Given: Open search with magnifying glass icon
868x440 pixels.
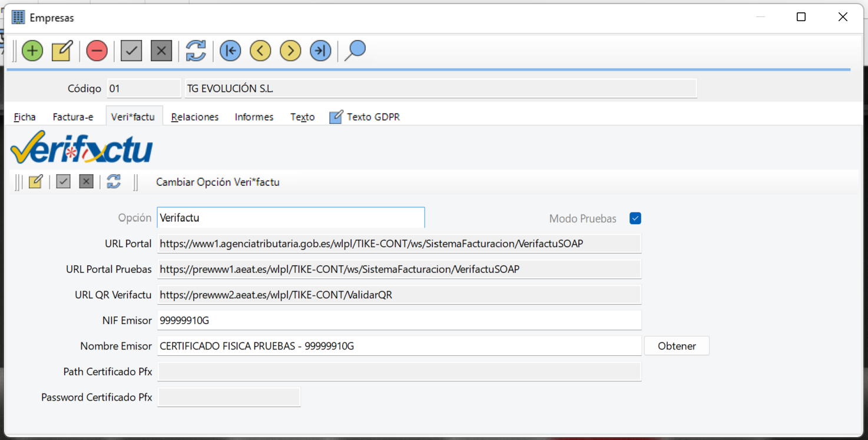Looking at the screenshot, I should click(x=355, y=51).
